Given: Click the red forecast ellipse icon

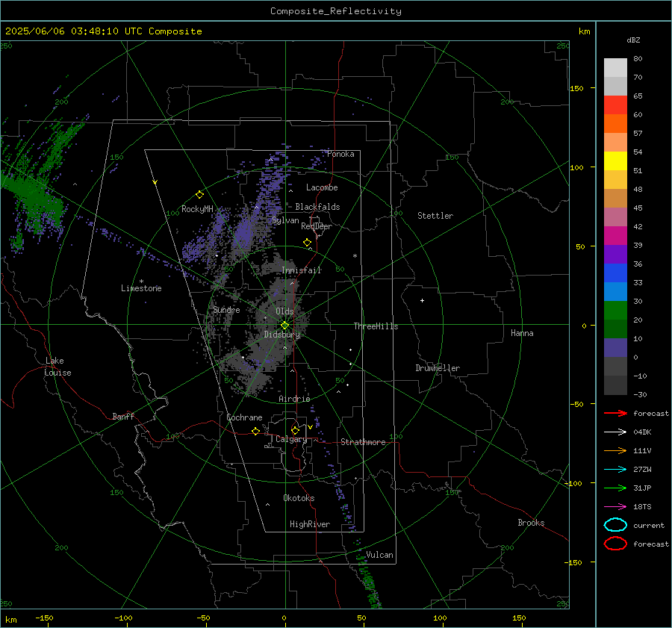Looking at the screenshot, I should coord(615,544).
